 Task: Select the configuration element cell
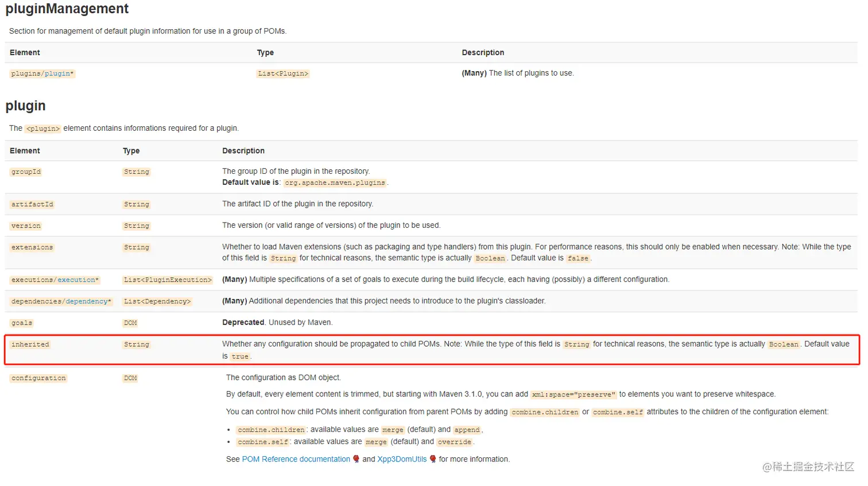pyautogui.click(x=38, y=378)
